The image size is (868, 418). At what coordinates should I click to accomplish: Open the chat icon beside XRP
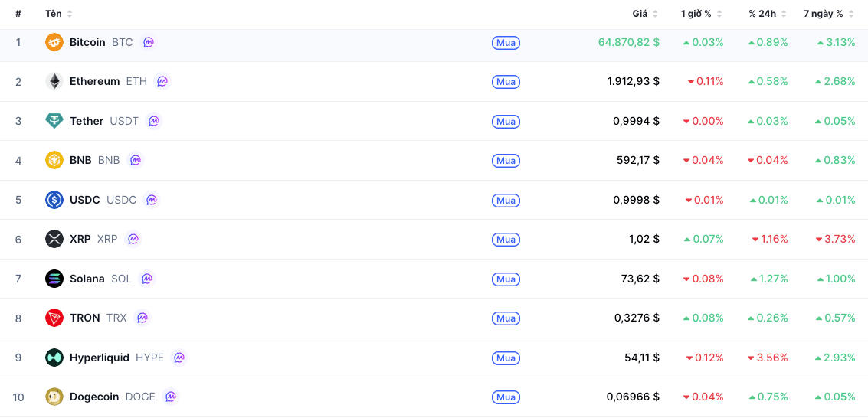(133, 239)
